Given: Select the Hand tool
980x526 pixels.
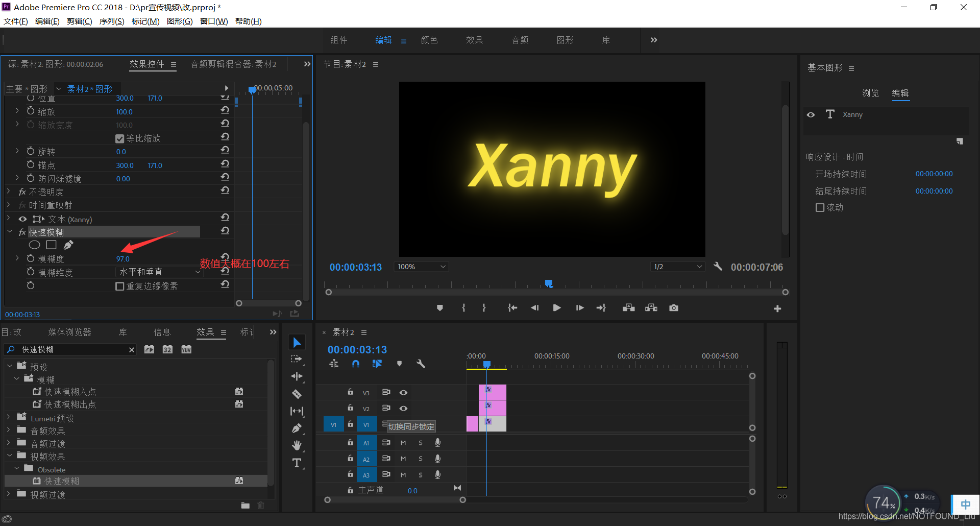Looking at the screenshot, I should [x=297, y=445].
